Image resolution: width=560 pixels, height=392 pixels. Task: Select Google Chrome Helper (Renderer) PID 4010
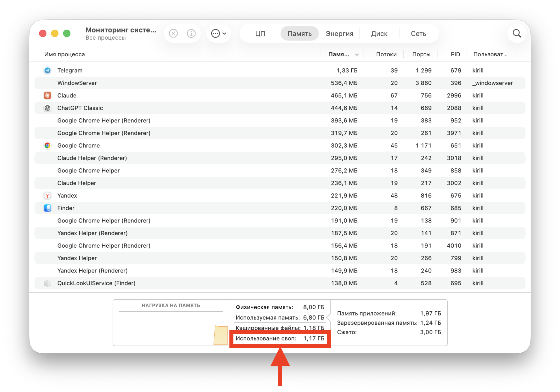coord(280,245)
